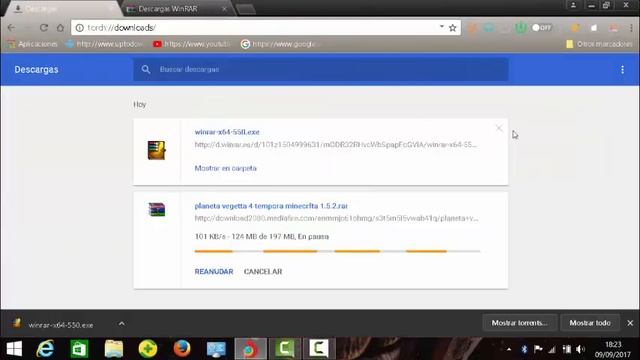Screen dimensions: 640x360
Task: Open the uptodown bookmark
Action: pos(104,44)
